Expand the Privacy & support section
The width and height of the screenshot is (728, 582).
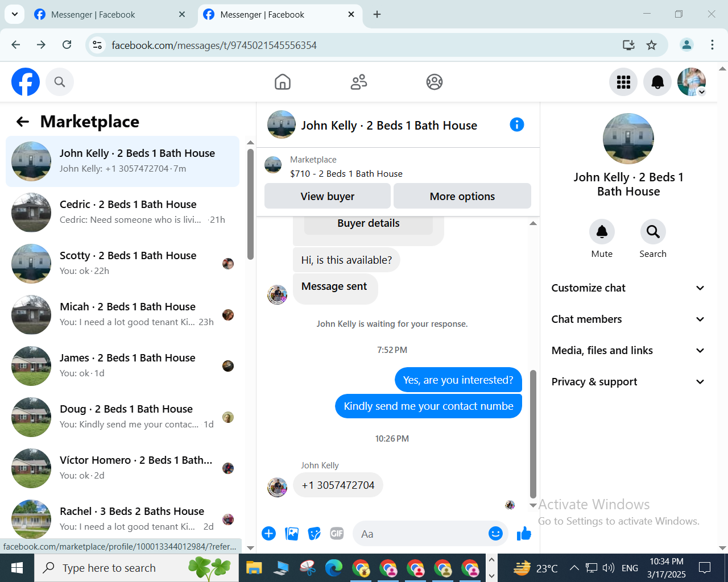pos(628,382)
